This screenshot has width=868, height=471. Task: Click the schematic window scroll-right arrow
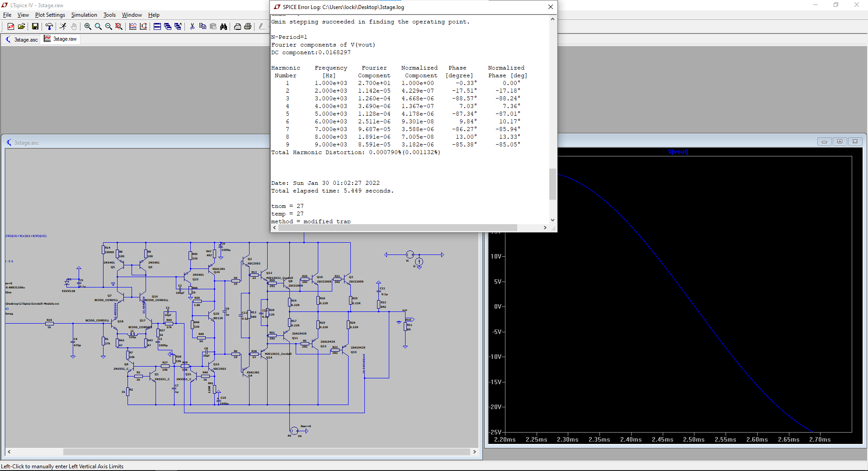(474, 452)
